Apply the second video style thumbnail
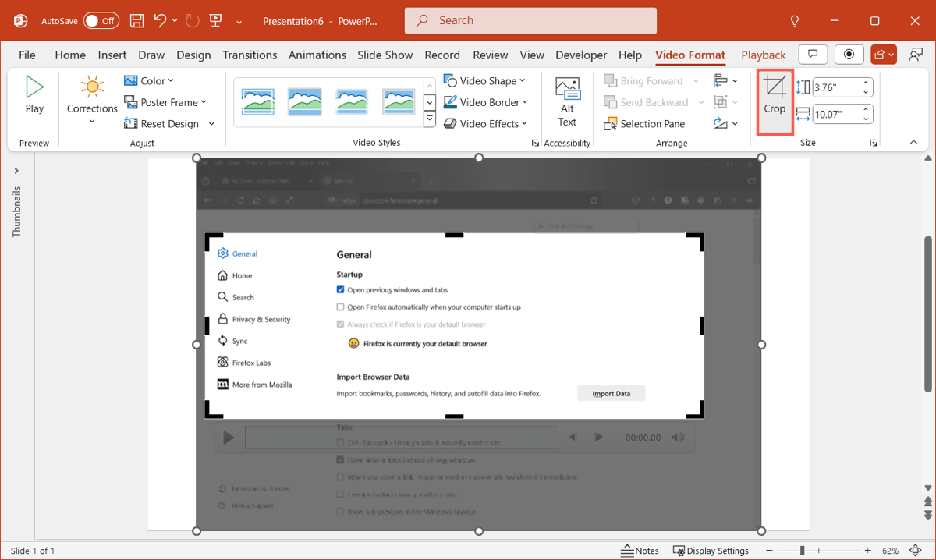936x560 pixels. pos(304,101)
